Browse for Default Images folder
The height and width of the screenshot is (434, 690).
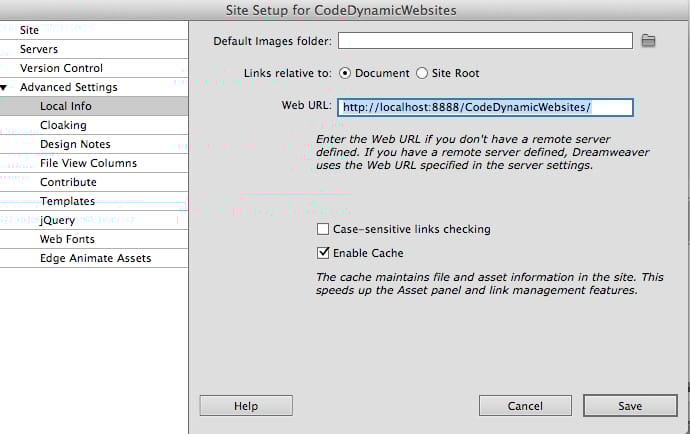[x=648, y=41]
